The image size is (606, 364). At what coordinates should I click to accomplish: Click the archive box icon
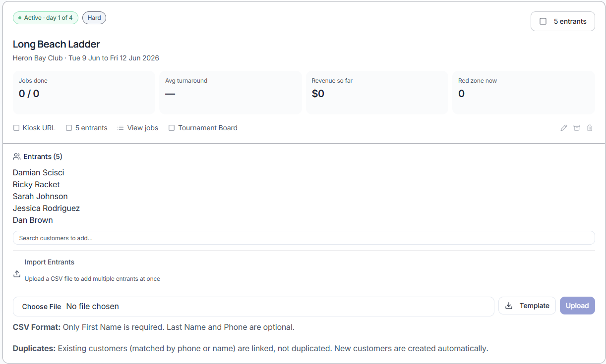[577, 128]
